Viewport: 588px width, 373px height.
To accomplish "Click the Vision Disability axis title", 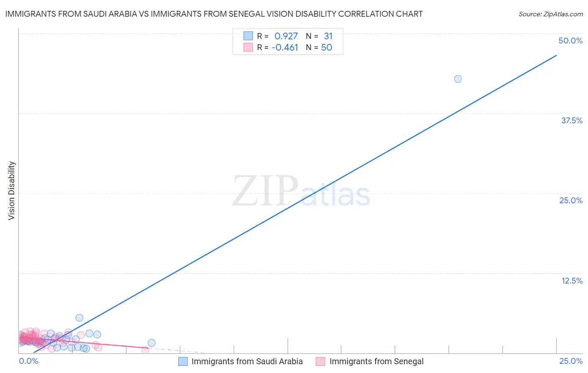I will point(11,191).
